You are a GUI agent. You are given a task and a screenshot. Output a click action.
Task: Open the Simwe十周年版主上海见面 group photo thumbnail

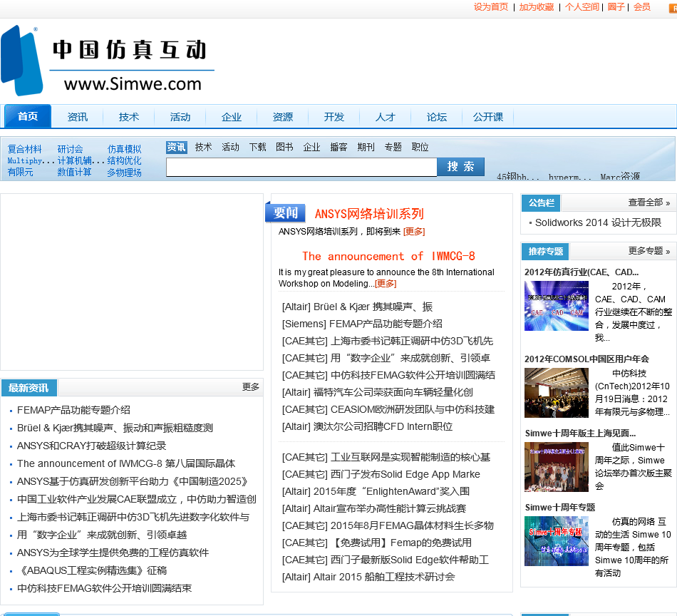(556, 467)
